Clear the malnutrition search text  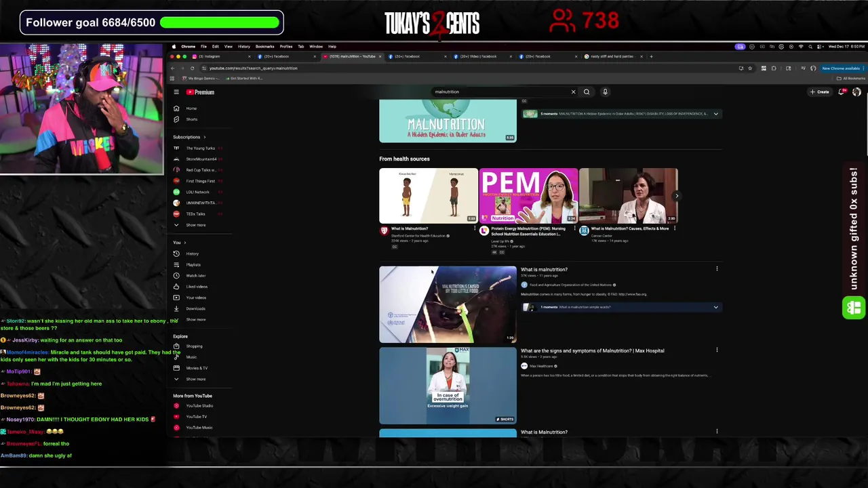point(573,91)
